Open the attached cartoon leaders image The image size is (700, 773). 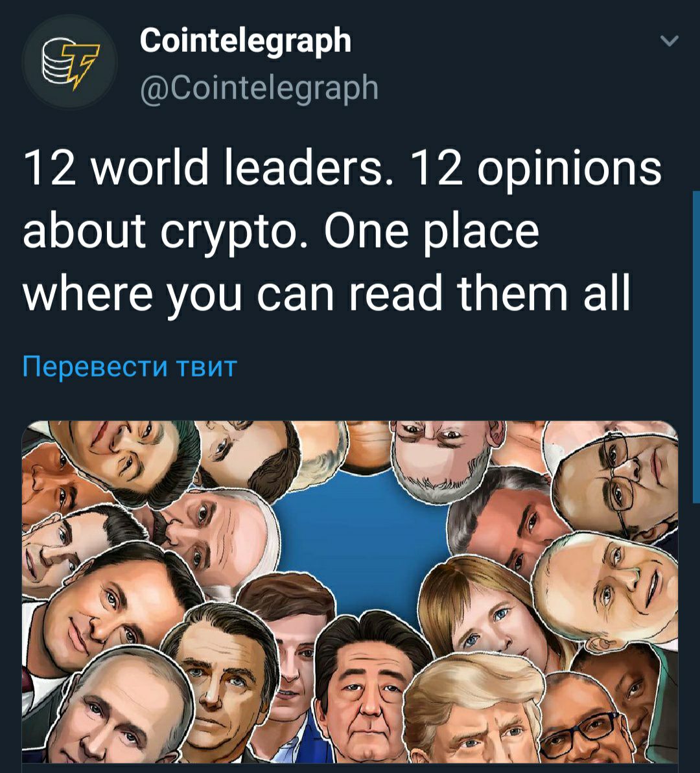(x=350, y=592)
